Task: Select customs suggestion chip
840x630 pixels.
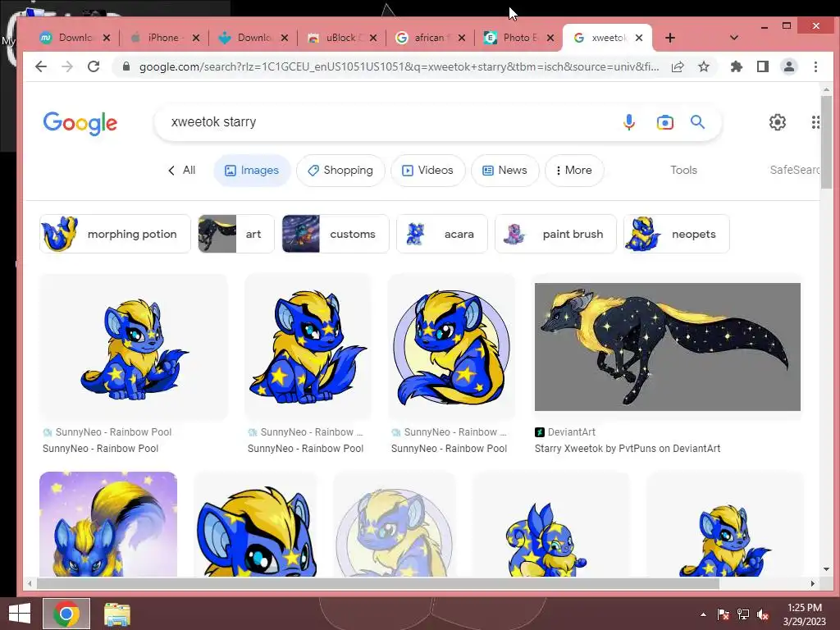Action: tap(336, 234)
